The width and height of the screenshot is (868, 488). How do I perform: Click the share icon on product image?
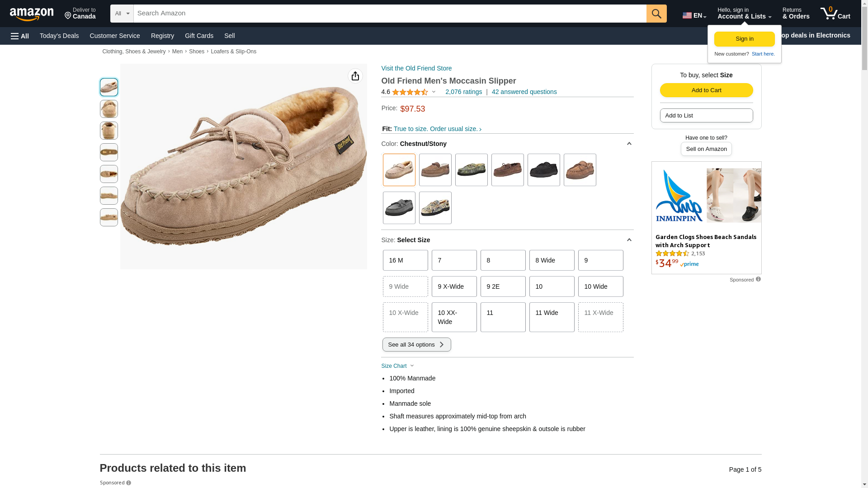click(355, 76)
